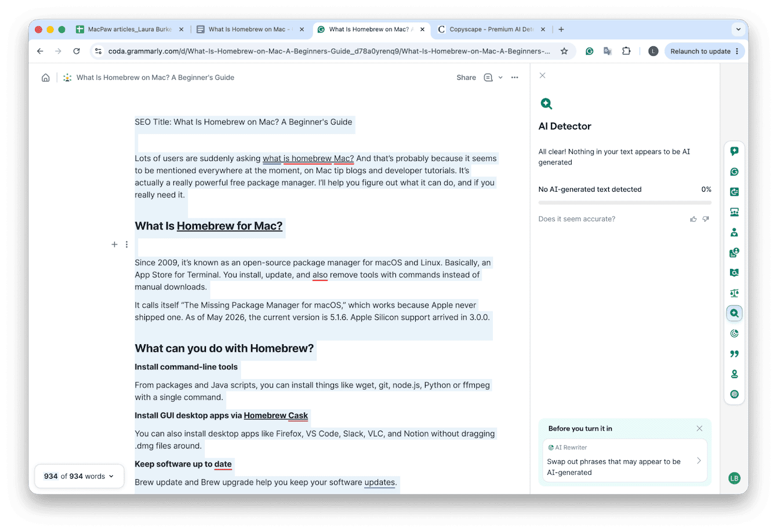
Task: Click the Homebrew Cask link
Action: [x=276, y=416]
